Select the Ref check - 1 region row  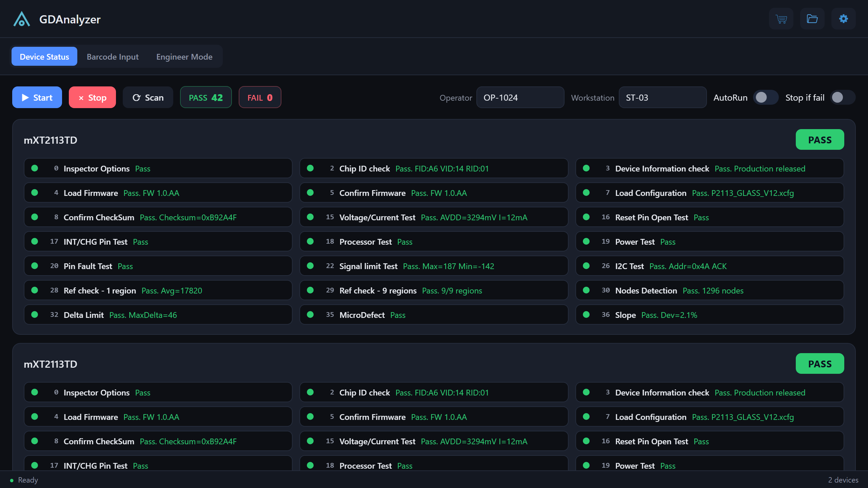[158, 290]
